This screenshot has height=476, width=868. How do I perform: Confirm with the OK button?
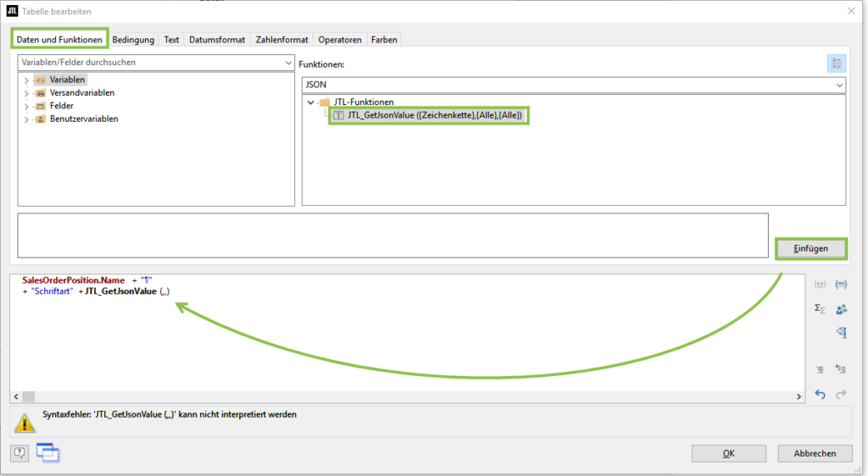[x=728, y=453]
